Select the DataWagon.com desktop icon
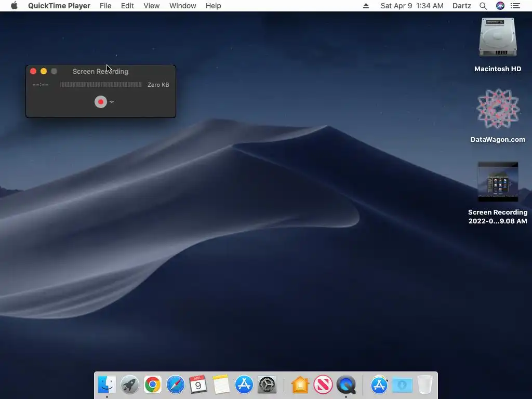The width and height of the screenshot is (532, 399). (x=498, y=109)
